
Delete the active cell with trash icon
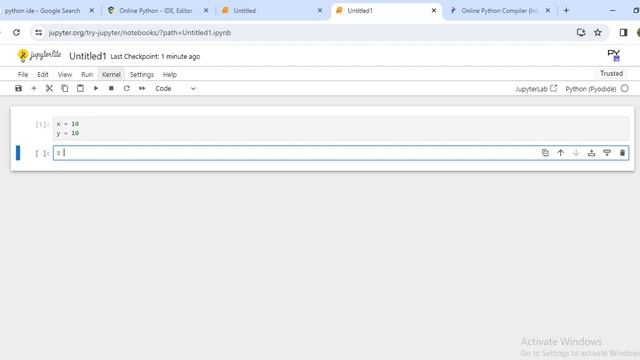[x=622, y=153]
